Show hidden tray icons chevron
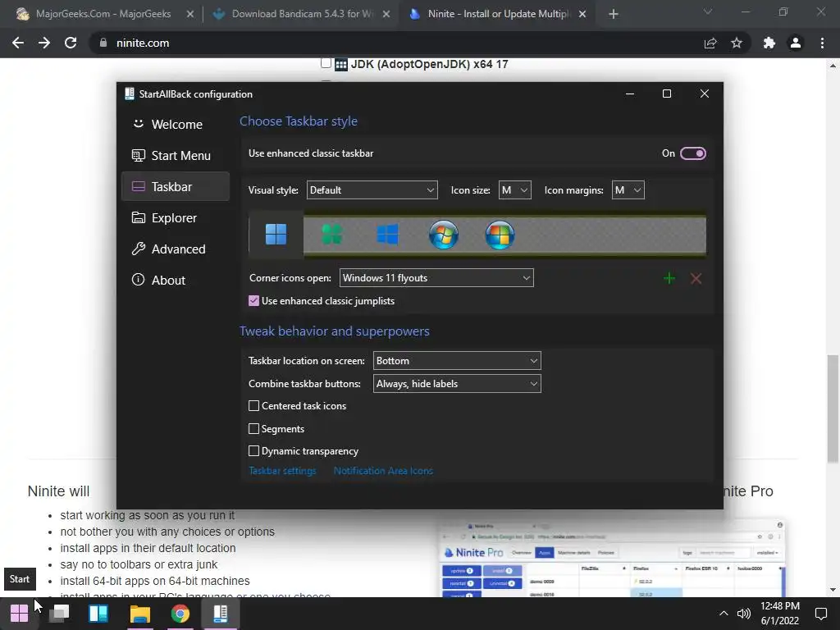 724,614
